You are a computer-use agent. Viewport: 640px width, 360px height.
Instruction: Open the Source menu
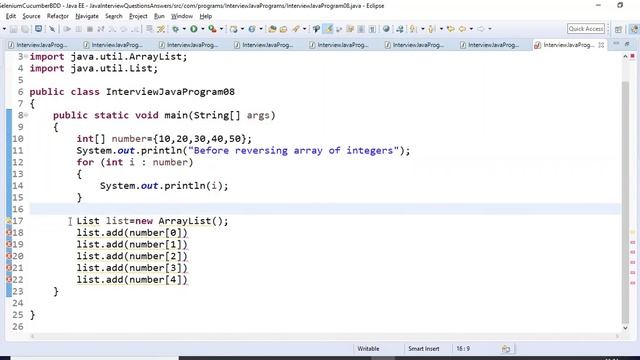[x=31, y=16]
